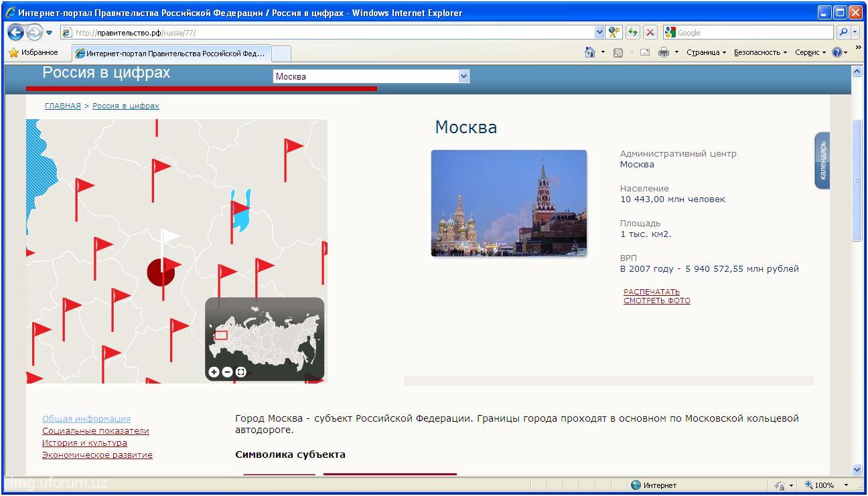Open the Москва region dropdown
The image size is (868, 496).
371,76
